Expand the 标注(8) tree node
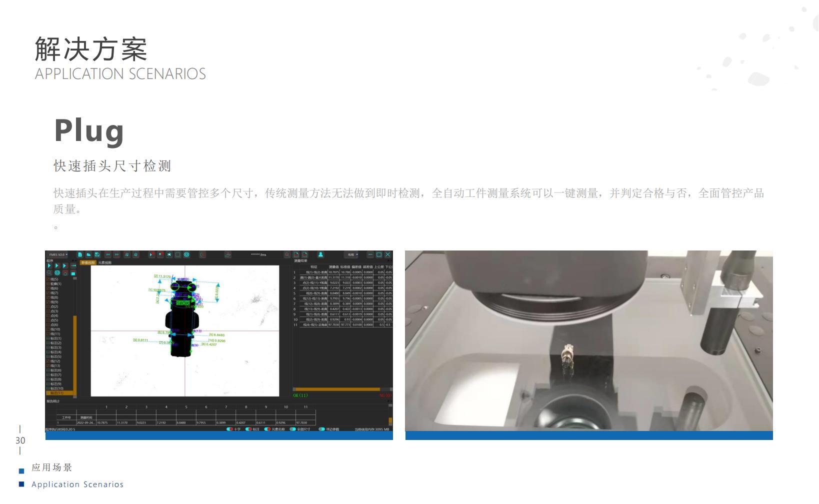This screenshot has height=504, width=819. 48,379
